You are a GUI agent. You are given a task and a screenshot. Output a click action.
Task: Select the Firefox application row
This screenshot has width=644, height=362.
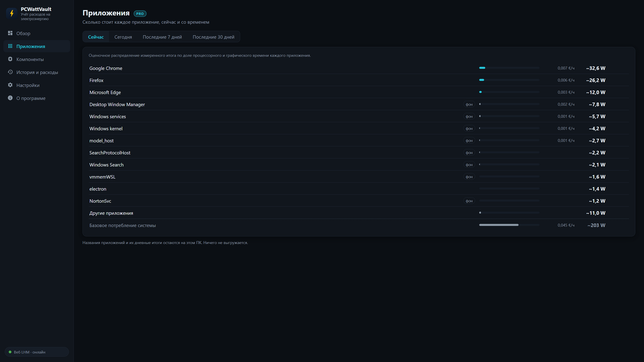[x=359, y=80]
